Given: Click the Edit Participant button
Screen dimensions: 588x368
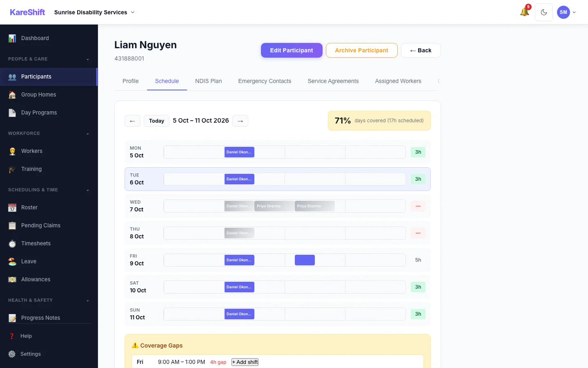Looking at the screenshot, I should click(x=292, y=50).
